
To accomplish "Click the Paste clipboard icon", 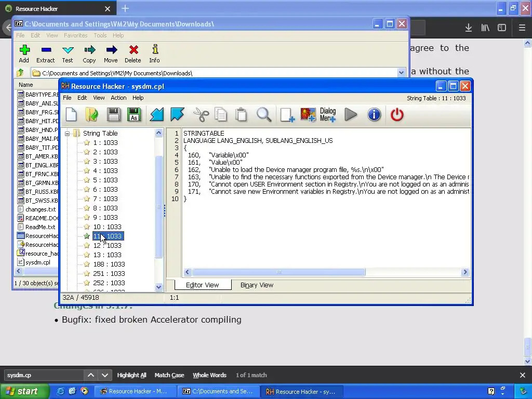I will [241, 114].
